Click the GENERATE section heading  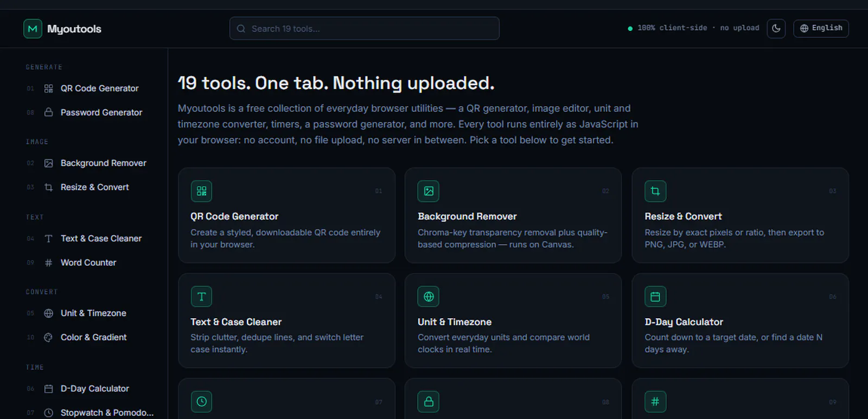pyautogui.click(x=44, y=67)
